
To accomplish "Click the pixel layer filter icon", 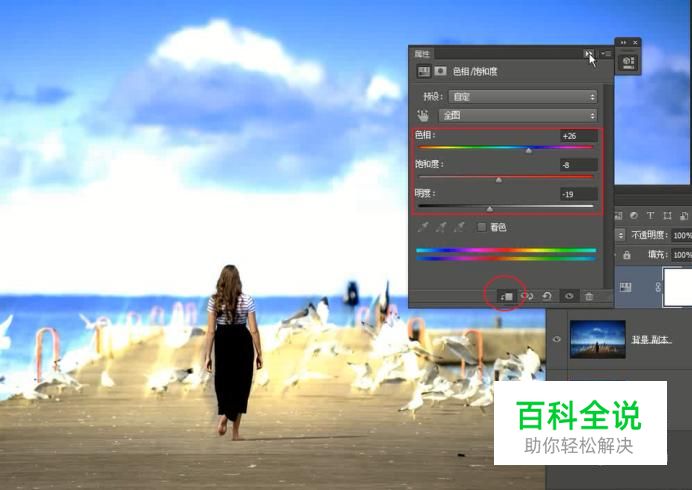I will (x=618, y=215).
